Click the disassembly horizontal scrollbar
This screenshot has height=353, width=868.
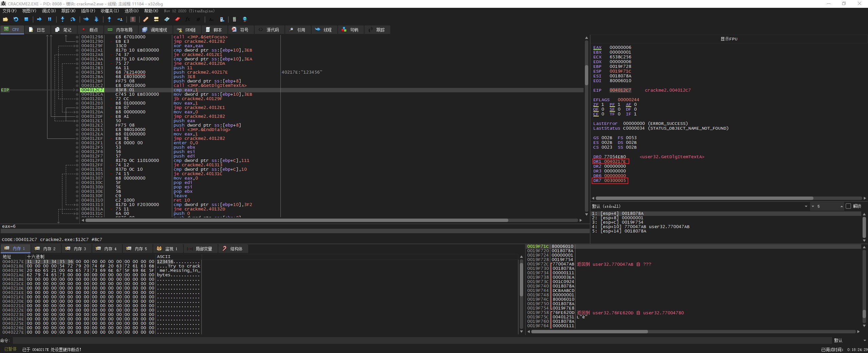(x=297, y=220)
